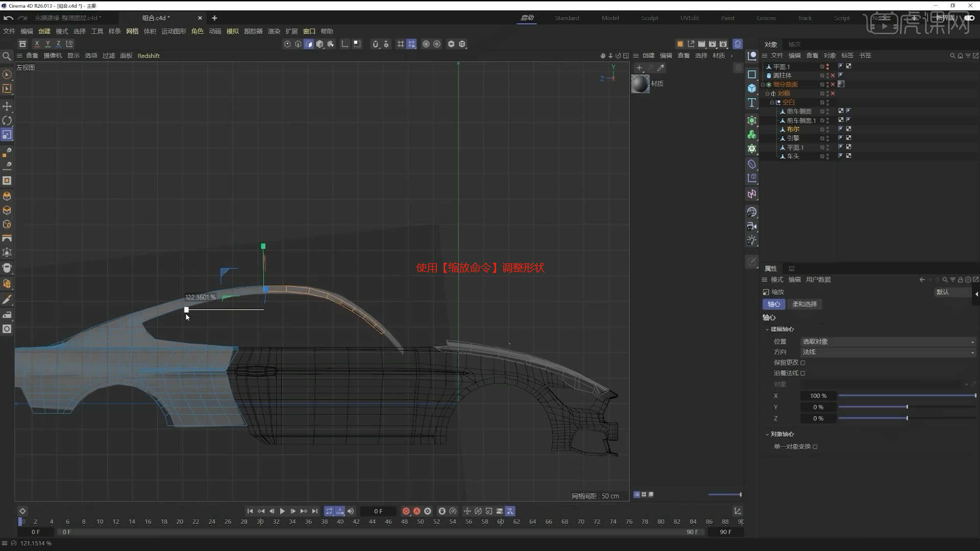Close the 组合.c4d document tab
Viewport: 980px width, 551px height.
(200, 18)
